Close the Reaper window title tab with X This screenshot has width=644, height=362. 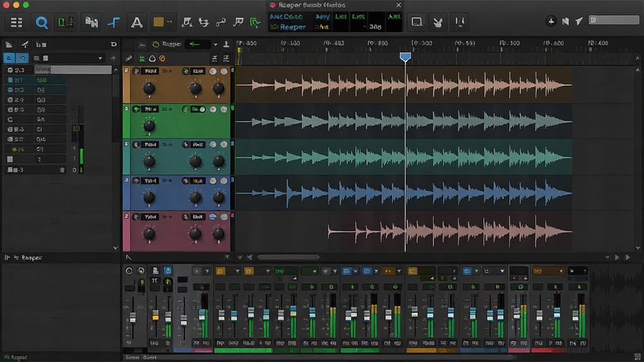point(398,5)
